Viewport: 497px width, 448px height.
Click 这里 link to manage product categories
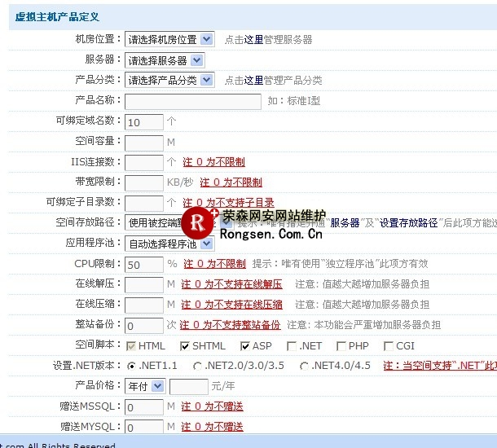254,81
